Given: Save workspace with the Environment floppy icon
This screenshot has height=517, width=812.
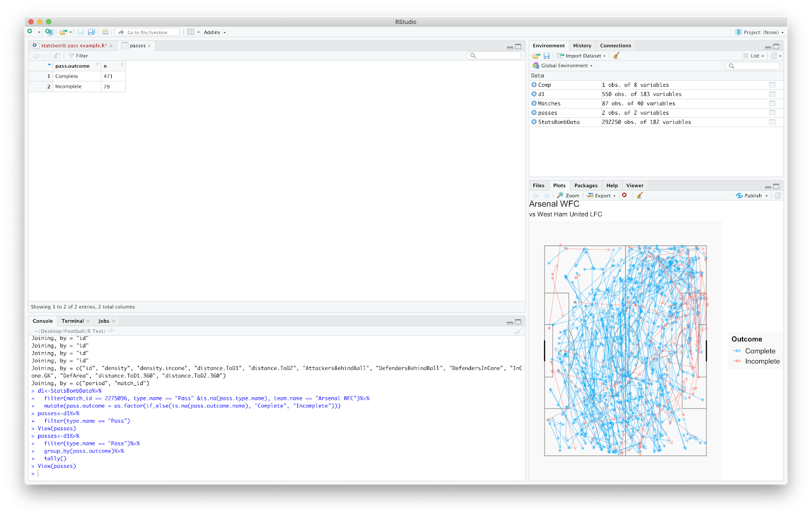Looking at the screenshot, I should pos(547,56).
